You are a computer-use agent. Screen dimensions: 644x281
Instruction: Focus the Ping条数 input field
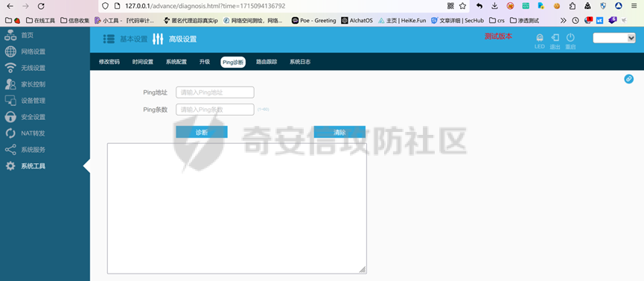point(215,110)
